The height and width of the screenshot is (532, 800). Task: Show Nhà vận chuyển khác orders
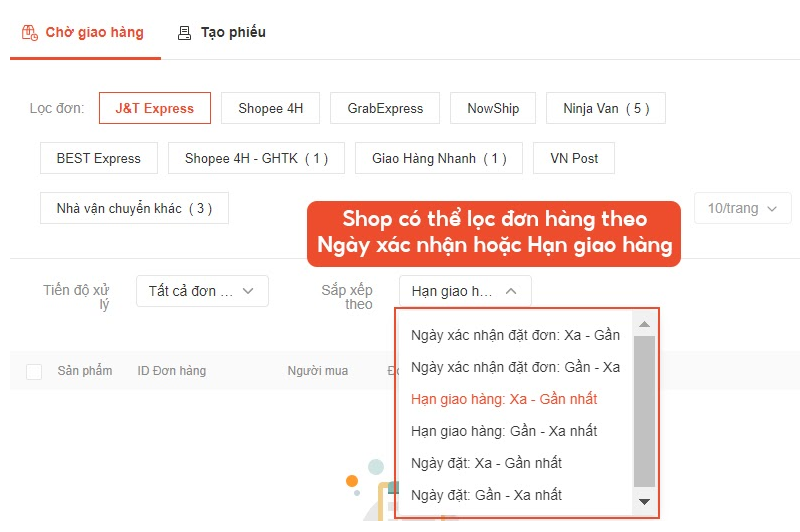coord(134,208)
